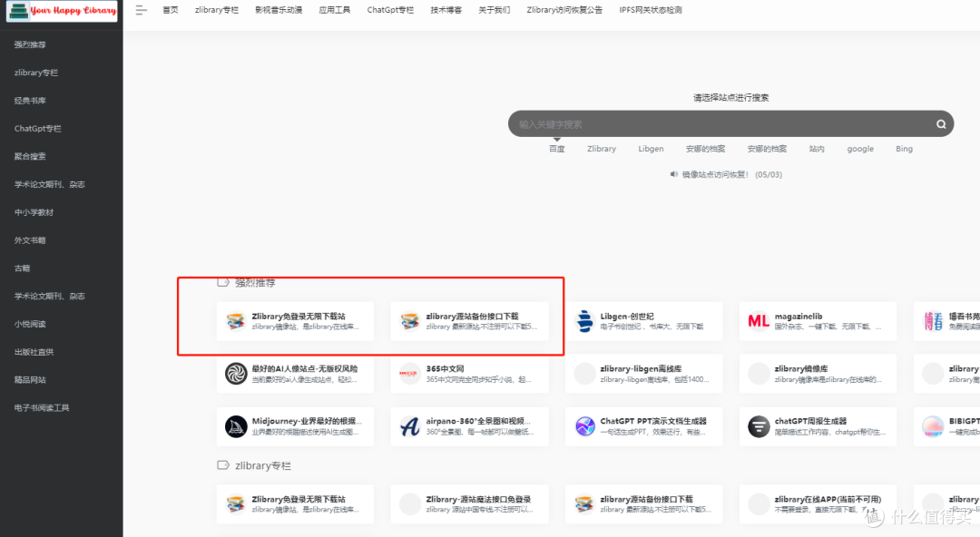980x537 pixels.
Task: Click the placeholder icon of zlibrary-libgen离线库
Action: pos(584,374)
